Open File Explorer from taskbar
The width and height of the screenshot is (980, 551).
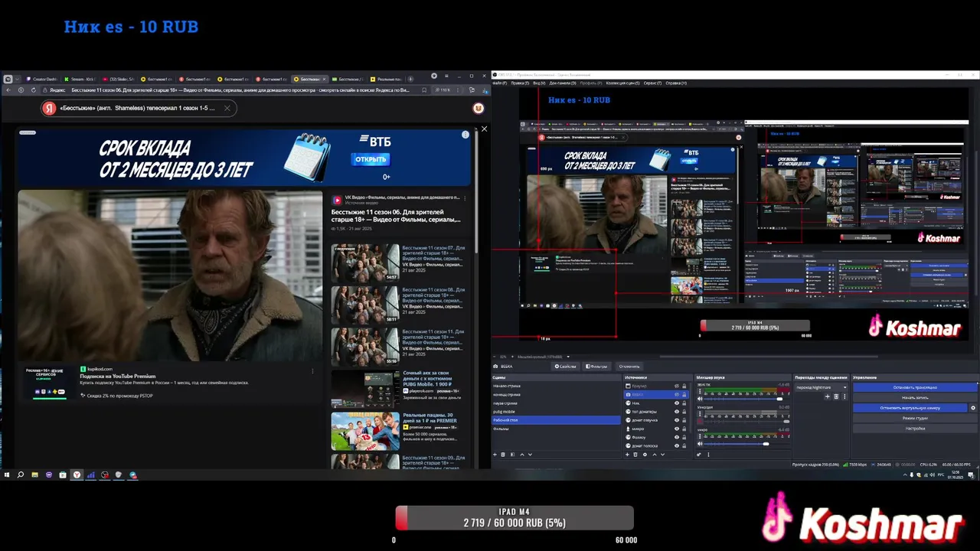(x=34, y=474)
